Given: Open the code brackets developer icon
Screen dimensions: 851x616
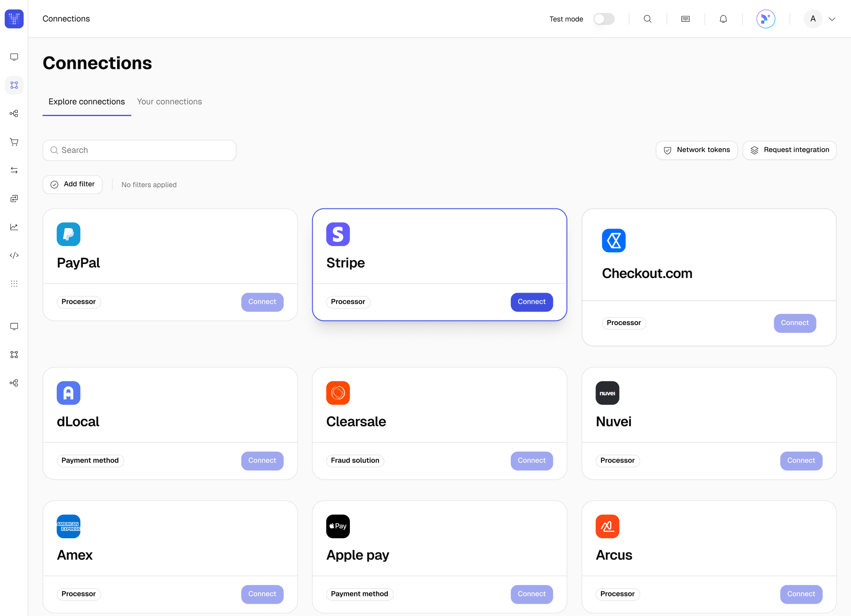Looking at the screenshot, I should 14,255.
